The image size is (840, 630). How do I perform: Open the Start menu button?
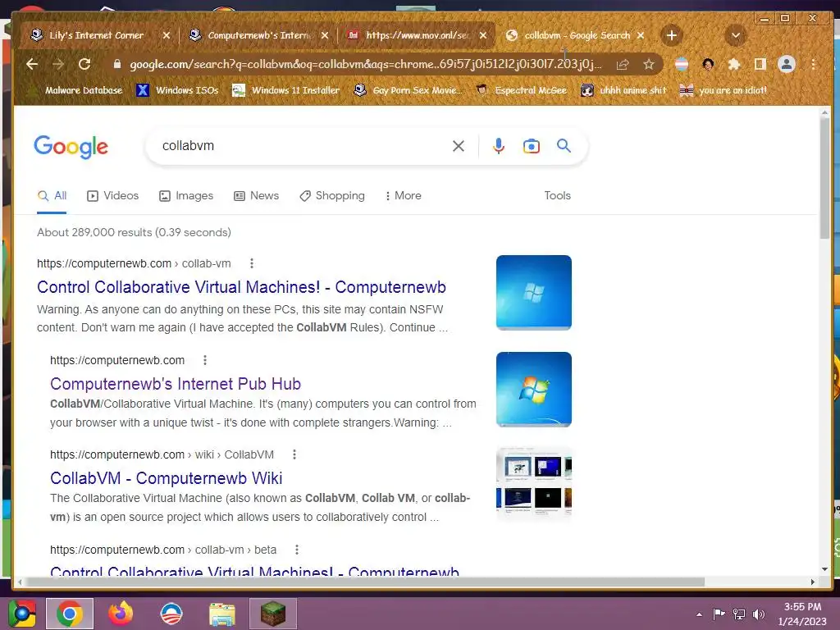coord(21,614)
